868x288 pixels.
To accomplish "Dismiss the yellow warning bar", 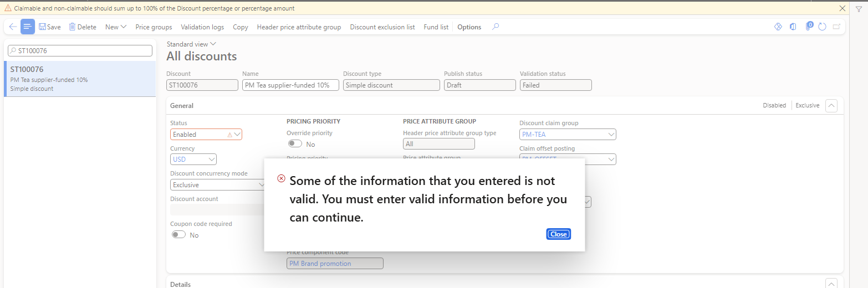I will (843, 8).
